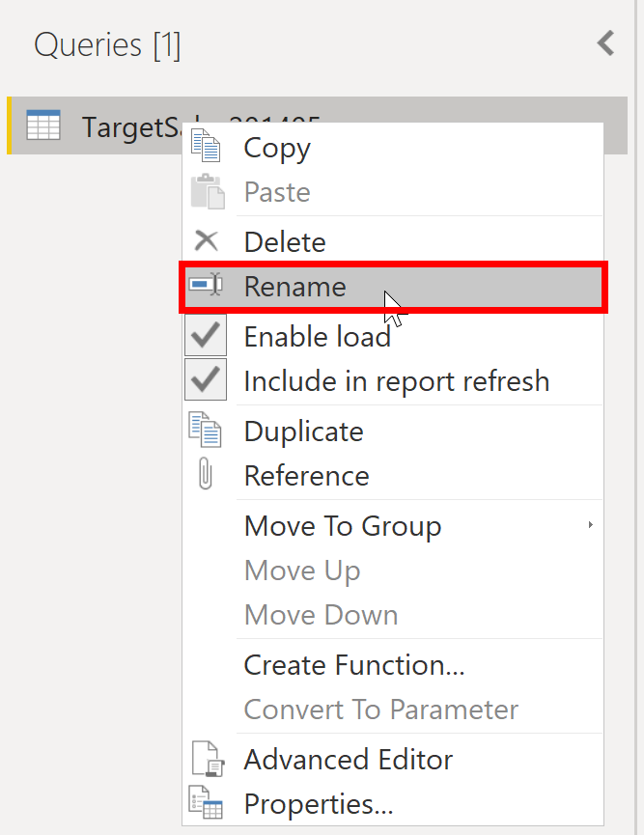The height and width of the screenshot is (835, 644).
Task: Disable Include in report refresh
Action: [205, 380]
